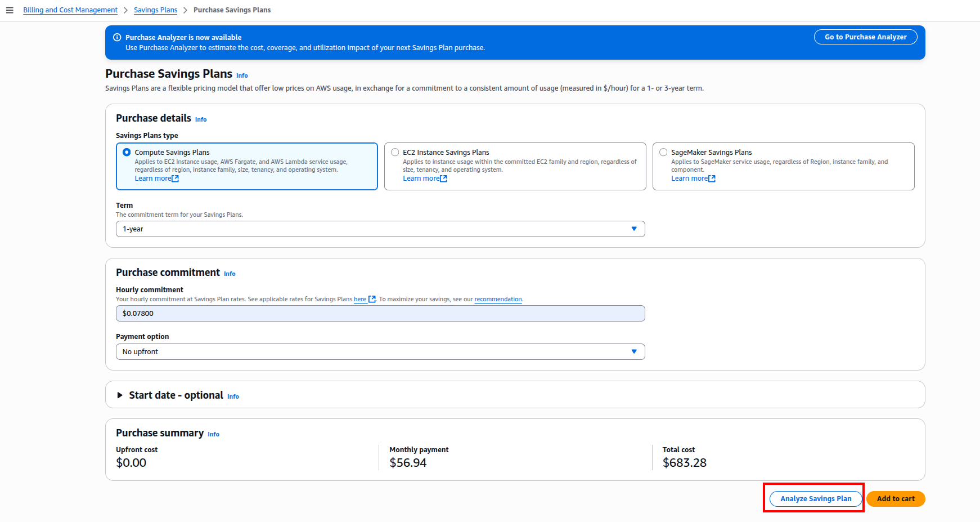
Task: Click the Info icon beside Purchase Savings Plans heading
Action: pos(242,75)
